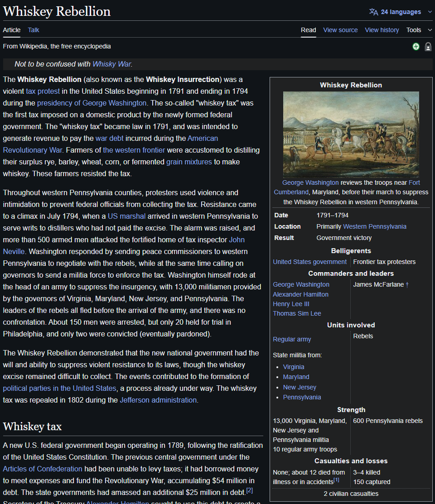
Task: Open the grain mixtures link
Action: pos(189,162)
